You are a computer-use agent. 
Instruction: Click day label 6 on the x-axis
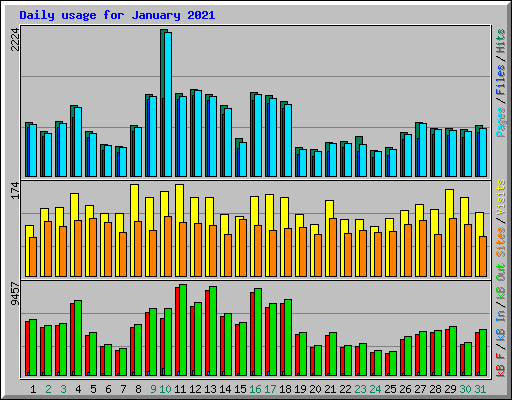(x=108, y=389)
